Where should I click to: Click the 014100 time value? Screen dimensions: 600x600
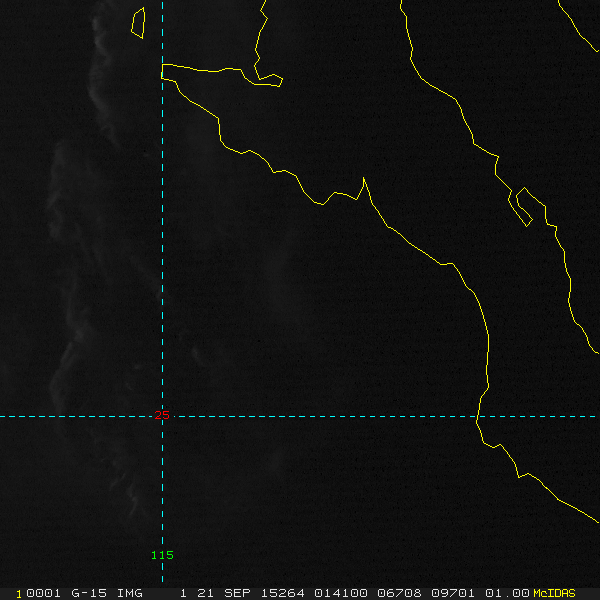[x=341, y=593]
